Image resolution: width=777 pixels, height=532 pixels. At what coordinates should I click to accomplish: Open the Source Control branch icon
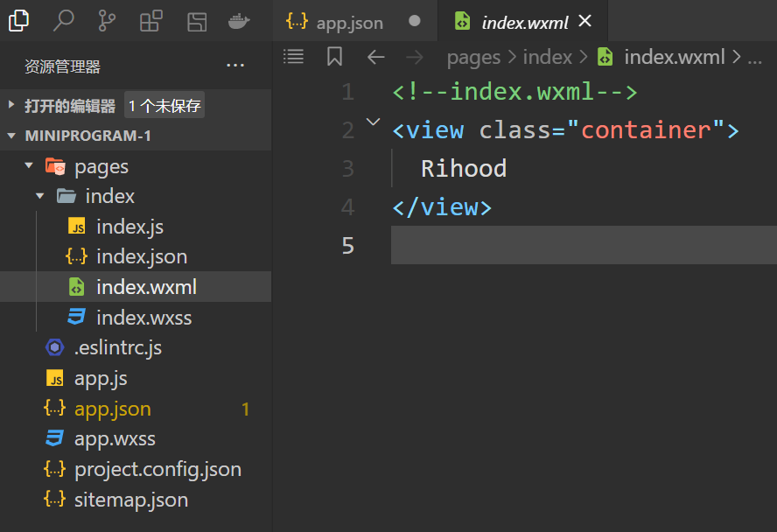click(107, 21)
